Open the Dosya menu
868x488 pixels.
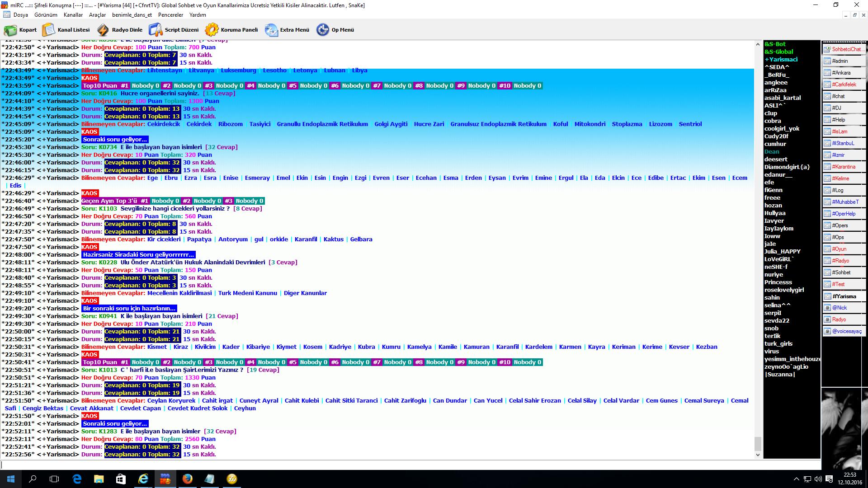coord(21,15)
